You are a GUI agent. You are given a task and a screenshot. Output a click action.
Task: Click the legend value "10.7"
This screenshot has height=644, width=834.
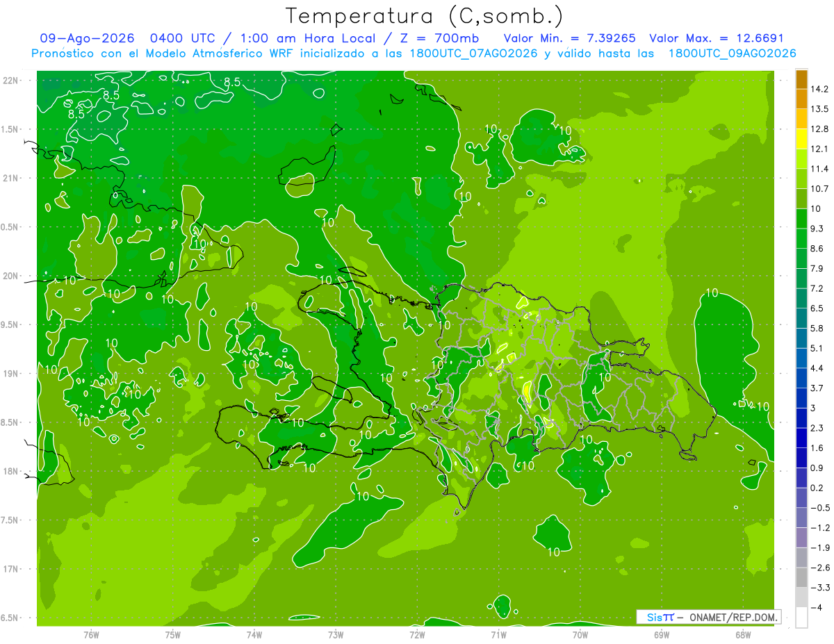(x=820, y=189)
